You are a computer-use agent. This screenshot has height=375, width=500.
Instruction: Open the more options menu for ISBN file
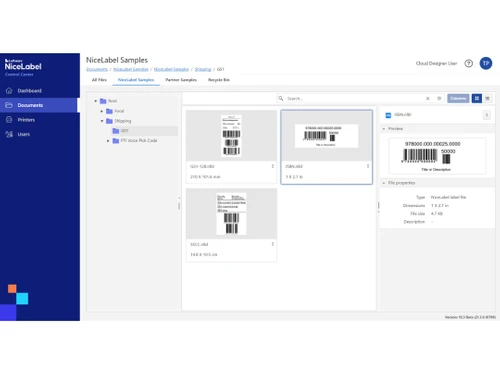click(x=368, y=166)
